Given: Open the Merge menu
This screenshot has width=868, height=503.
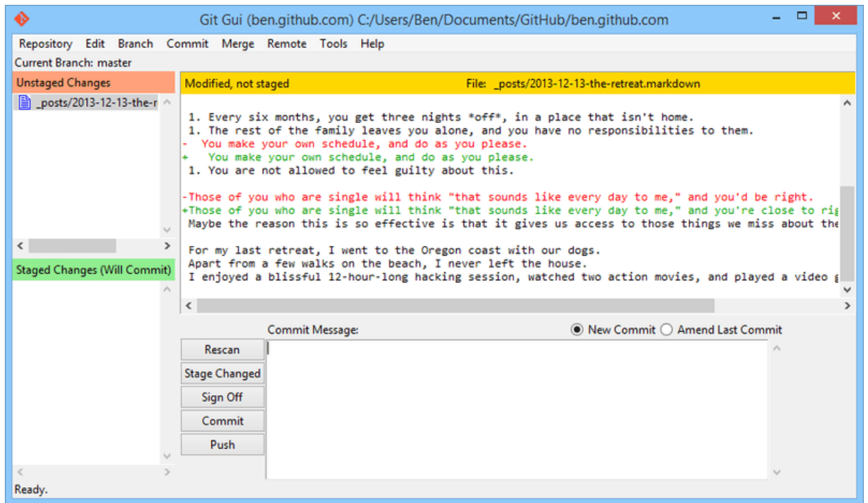Looking at the screenshot, I should coord(238,43).
